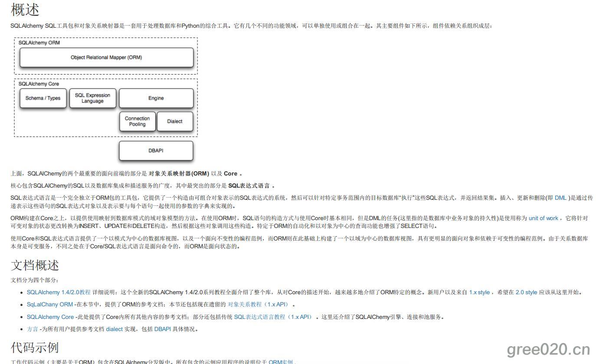Screen dimensions: 596x364
Task: Click the 'SQLAlchemy Core' diagram group label
Action: pos(39,84)
